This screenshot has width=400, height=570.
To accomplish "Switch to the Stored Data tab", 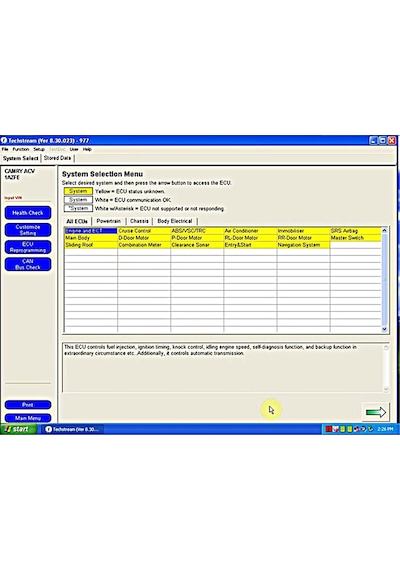I will pyautogui.click(x=57, y=158).
